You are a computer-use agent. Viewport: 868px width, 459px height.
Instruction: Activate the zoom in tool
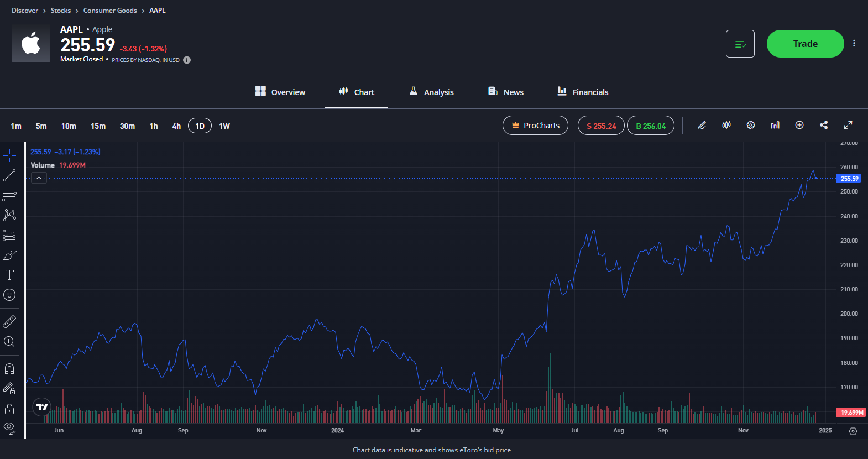[x=9, y=342]
